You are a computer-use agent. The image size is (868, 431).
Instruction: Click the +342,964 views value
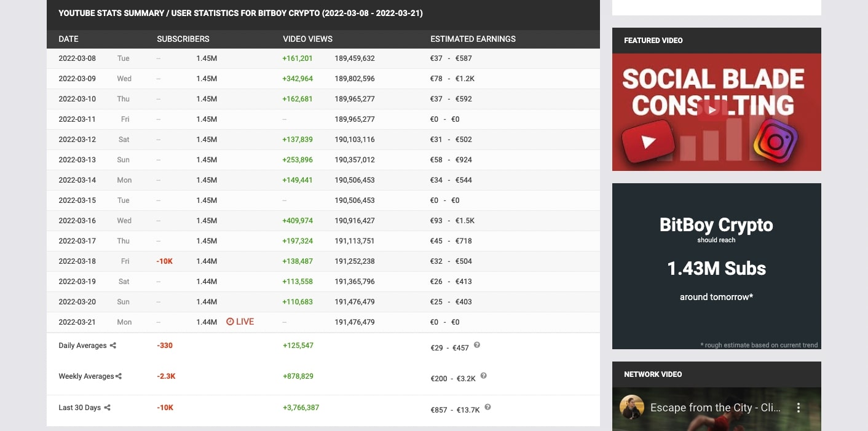point(298,79)
